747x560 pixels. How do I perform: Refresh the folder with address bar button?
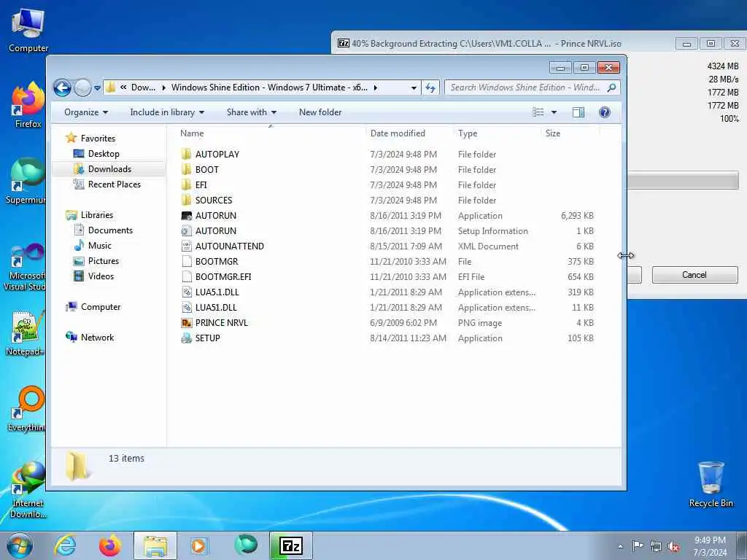pyautogui.click(x=430, y=87)
